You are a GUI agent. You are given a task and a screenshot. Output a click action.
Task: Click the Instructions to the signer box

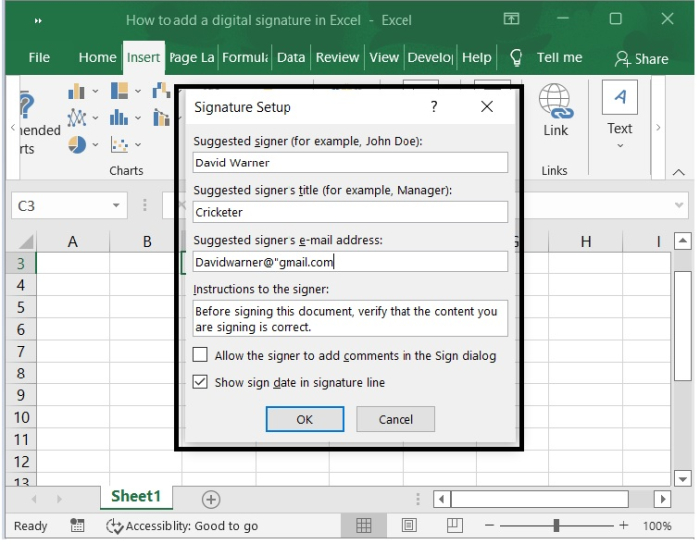click(x=350, y=319)
